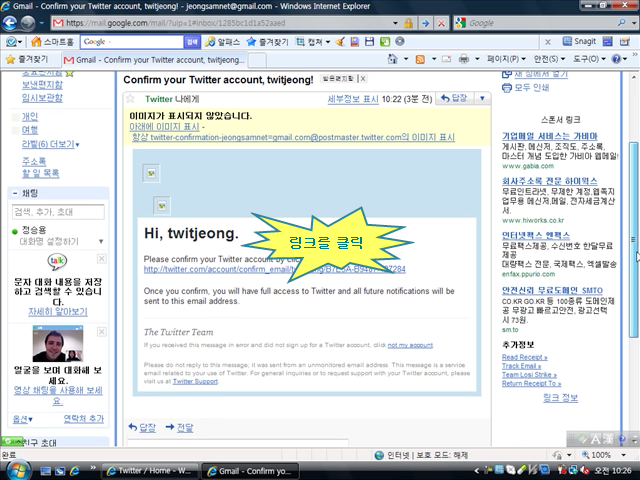Click the second broken image placeholder in email

point(162,206)
